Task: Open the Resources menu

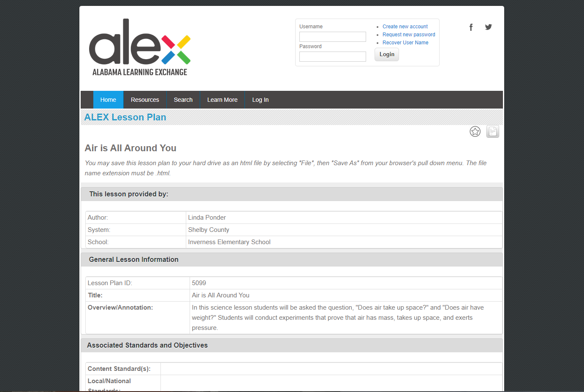Action: pyautogui.click(x=145, y=100)
